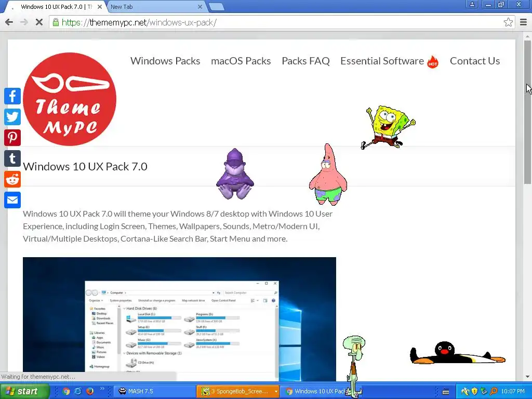Open the macOS Packs menu
532x399 pixels.
click(x=241, y=61)
